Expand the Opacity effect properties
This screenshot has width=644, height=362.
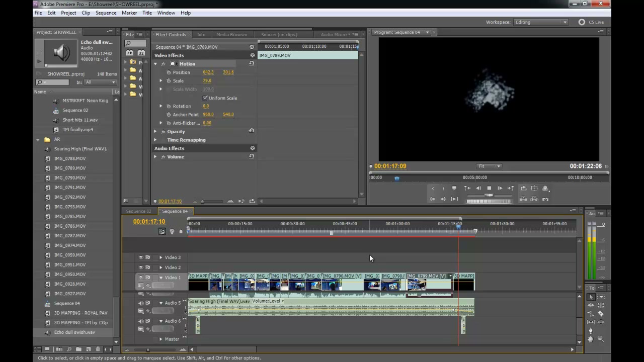click(x=155, y=131)
